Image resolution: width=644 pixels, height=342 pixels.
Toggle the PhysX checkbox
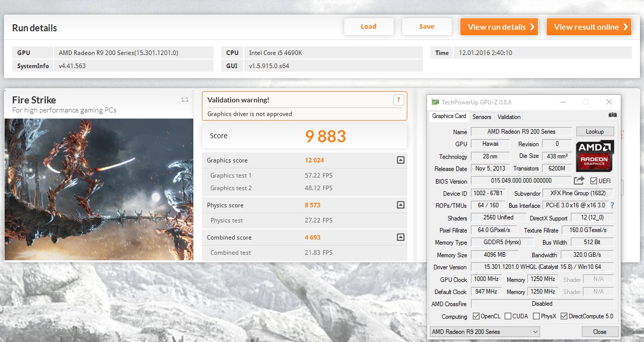(x=536, y=316)
